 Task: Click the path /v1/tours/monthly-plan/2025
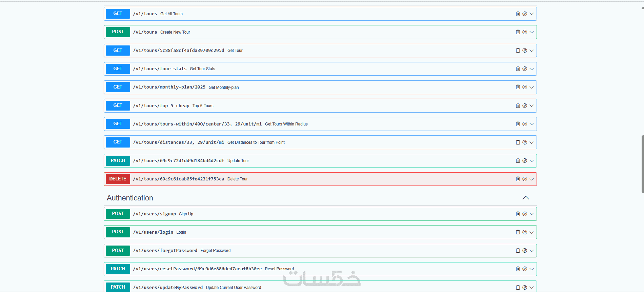(169, 87)
